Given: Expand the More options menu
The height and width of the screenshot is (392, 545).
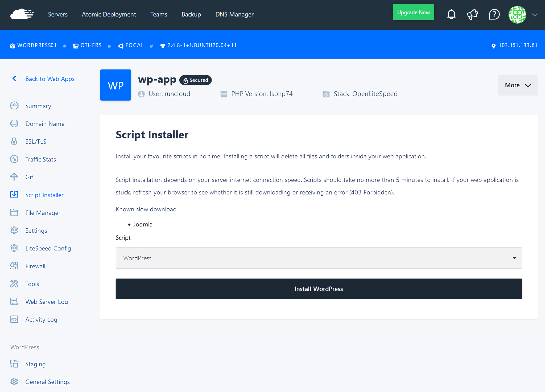Looking at the screenshot, I should pyautogui.click(x=517, y=85).
